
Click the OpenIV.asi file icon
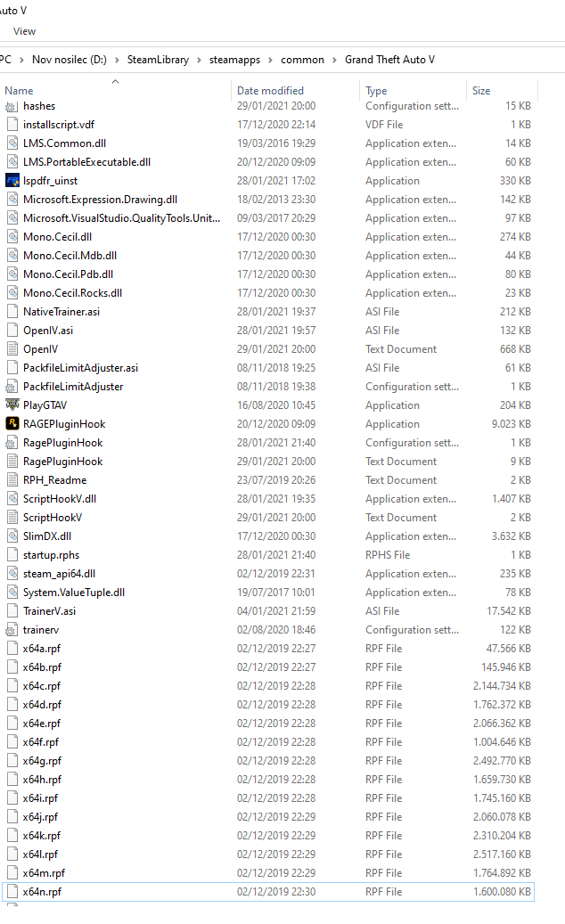[x=12, y=330]
